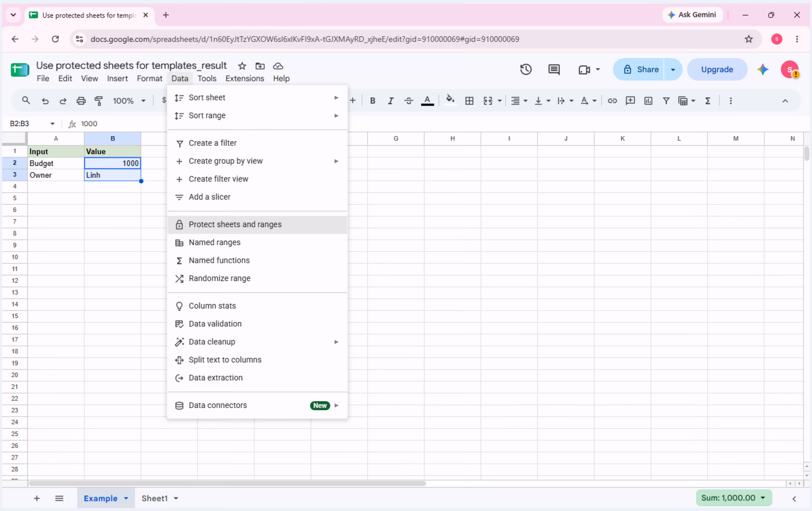Collapse the toolbar with the up chevron

(785, 101)
